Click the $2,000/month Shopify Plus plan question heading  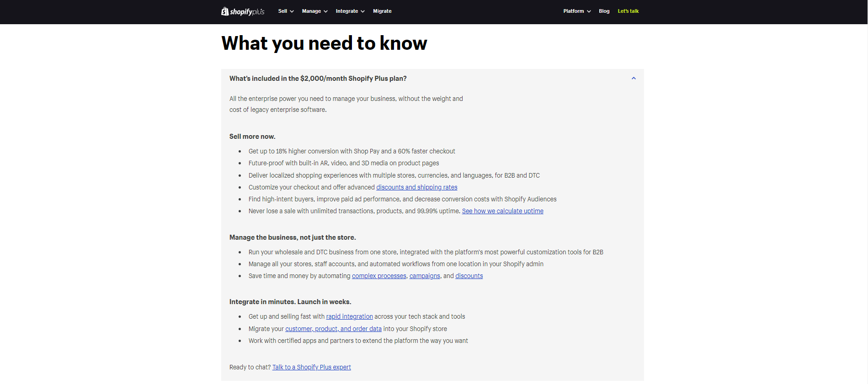pyautogui.click(x=318, y=79)
